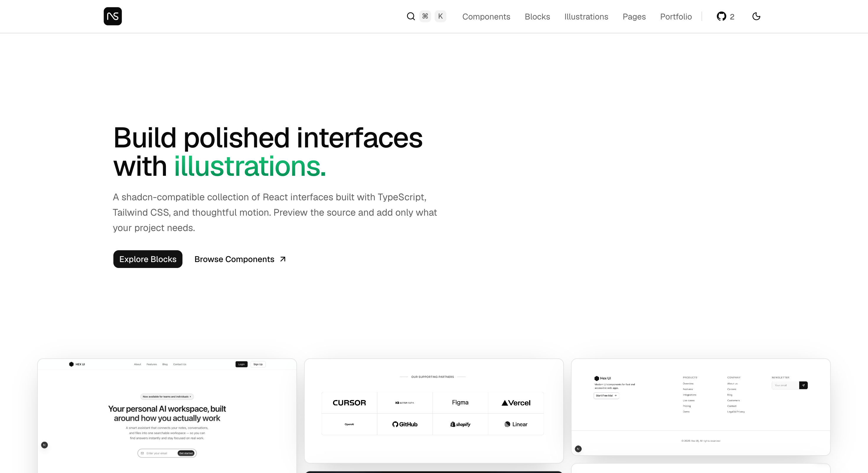Go to the Illustrations nav item

[x=586, y=17]
